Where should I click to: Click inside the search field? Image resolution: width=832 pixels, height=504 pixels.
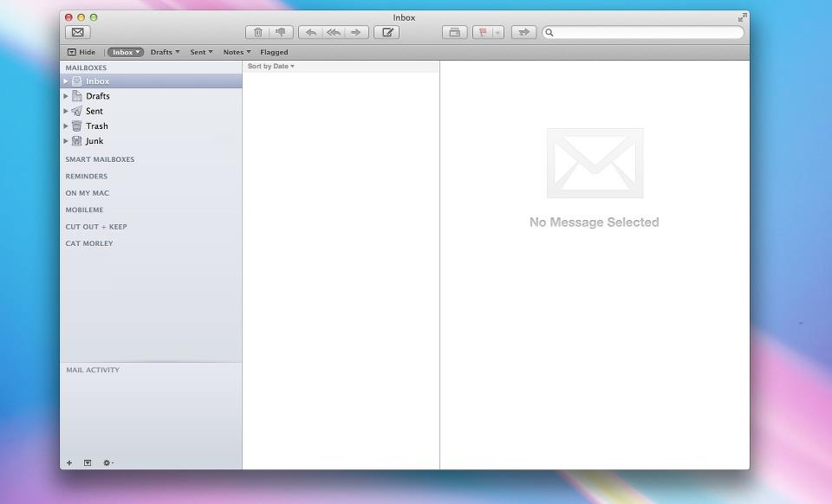[x=643, y=32]
